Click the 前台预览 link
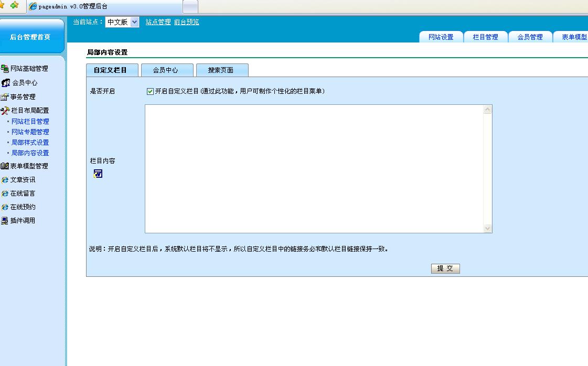This screenshot has width=588, height=366. (186, 22)
